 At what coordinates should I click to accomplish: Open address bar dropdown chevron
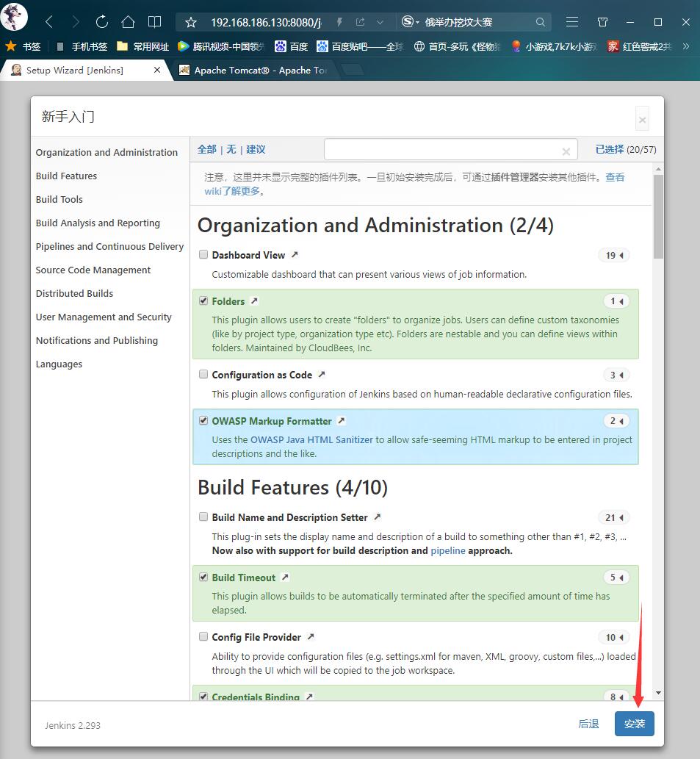click(x=380, y=22)
